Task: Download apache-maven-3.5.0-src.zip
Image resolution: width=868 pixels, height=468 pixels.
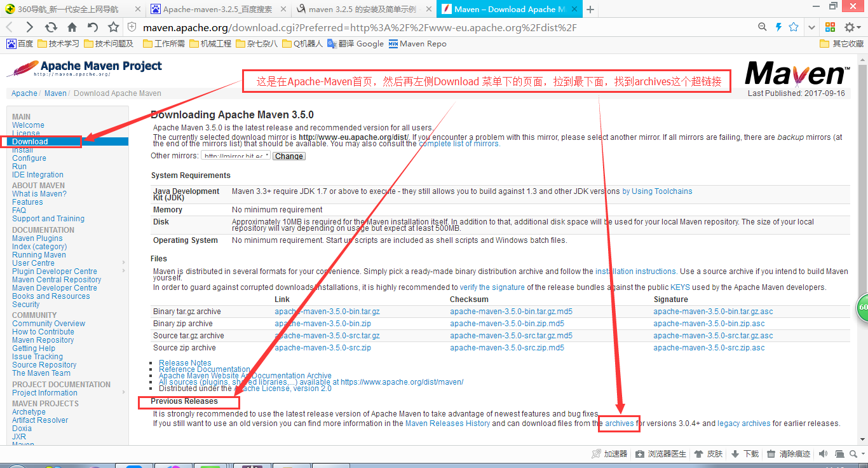Action: tap(323, 348)
